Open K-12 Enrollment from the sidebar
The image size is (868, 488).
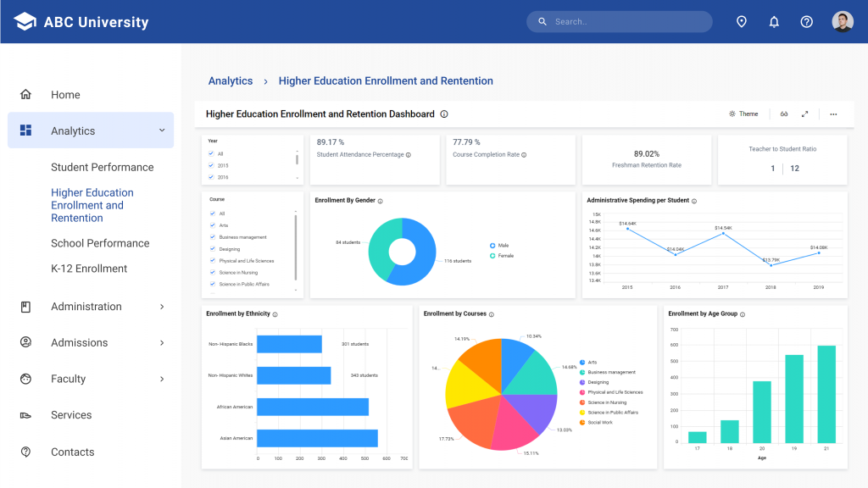click(91, 269)
